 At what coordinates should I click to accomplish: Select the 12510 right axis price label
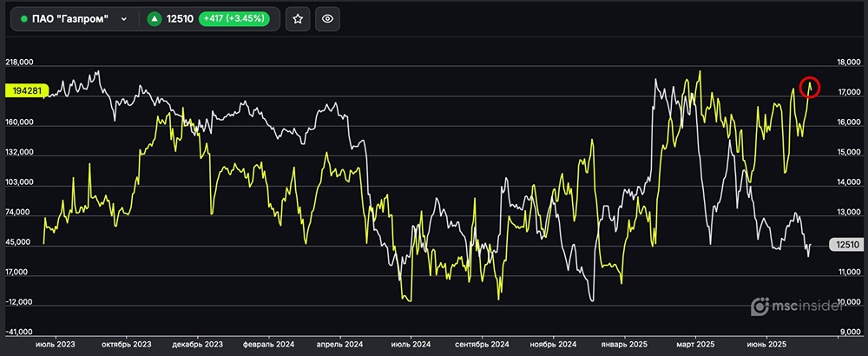[x=845, y=245]
